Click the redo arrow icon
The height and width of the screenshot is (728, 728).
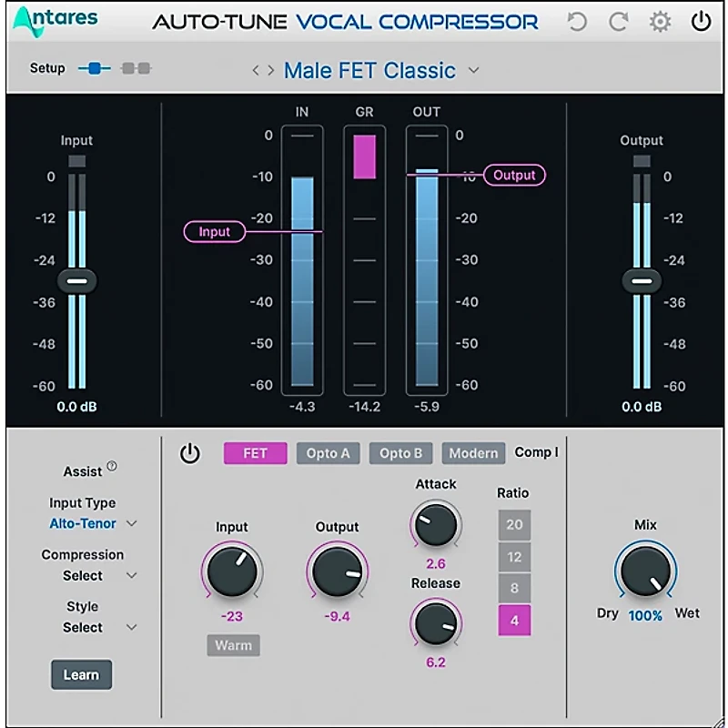[619, 21]
